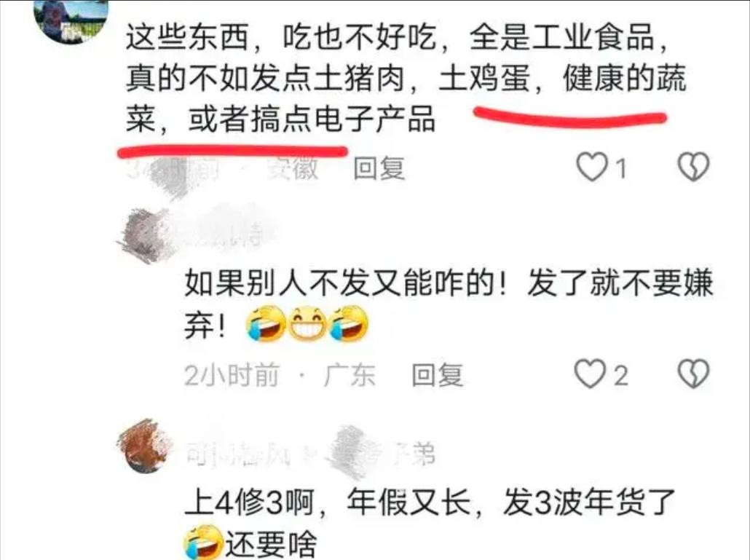Select the comment text 这些东西，吃也不好吃

click(x=281, y=37)
